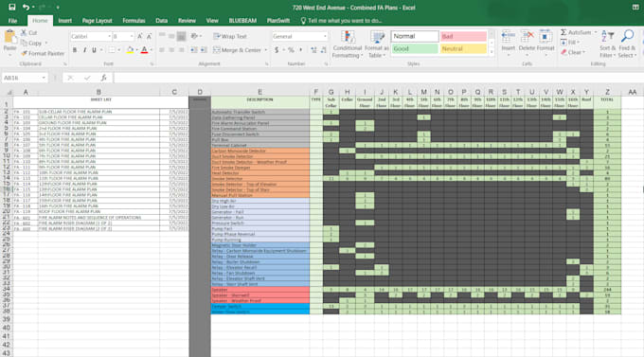Click the Format cells icon
The width and height of the screenshot is (644, 357).
[546, 37]
